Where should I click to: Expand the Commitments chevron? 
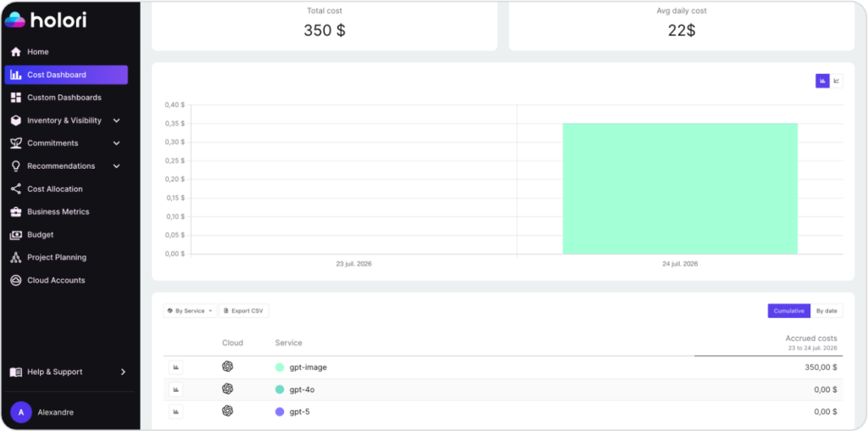pos(116,143)
